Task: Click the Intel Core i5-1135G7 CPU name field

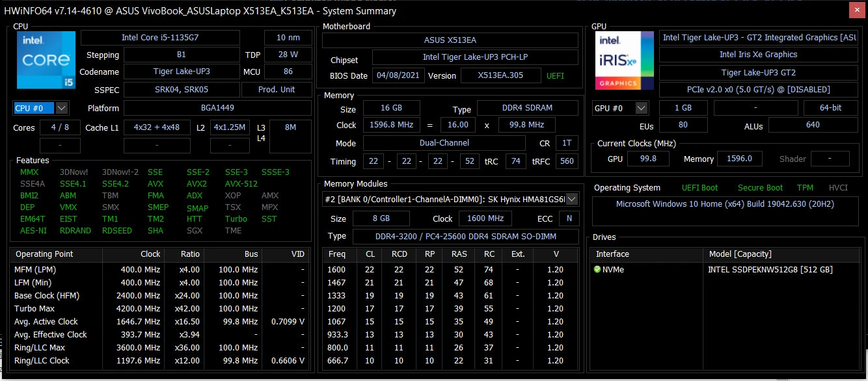Action: (x=160, y=38)
